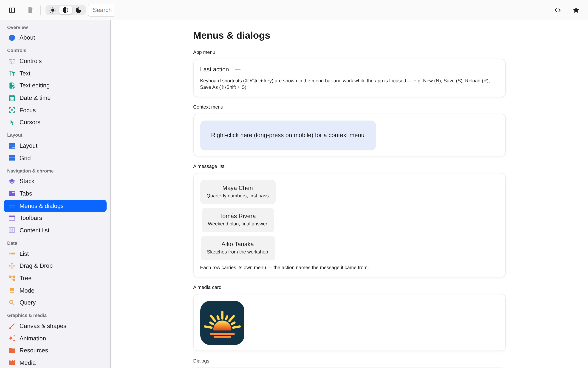This screenshot has width=588, height=368.
Task: Select the auto contrast theme option
Action: 66,10
